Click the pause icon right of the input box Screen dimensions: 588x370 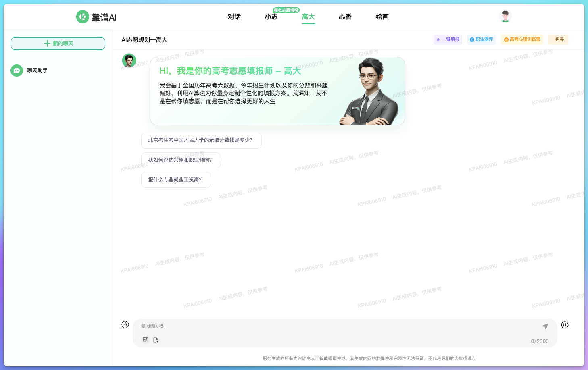[x=565, y=325]
